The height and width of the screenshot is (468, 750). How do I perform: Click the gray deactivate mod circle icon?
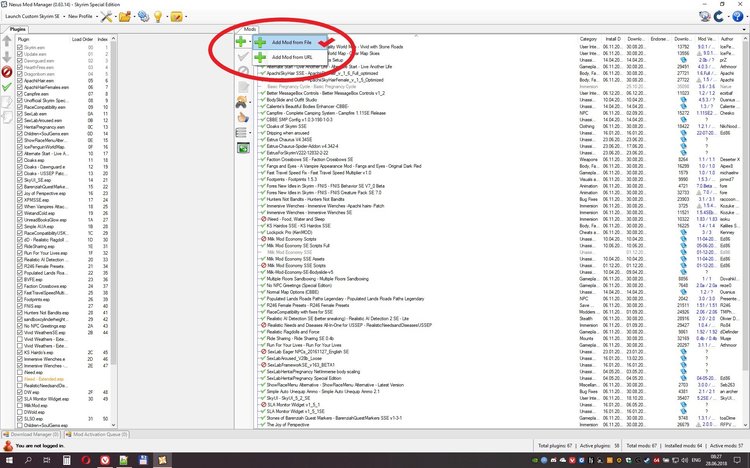click(243, 71)
